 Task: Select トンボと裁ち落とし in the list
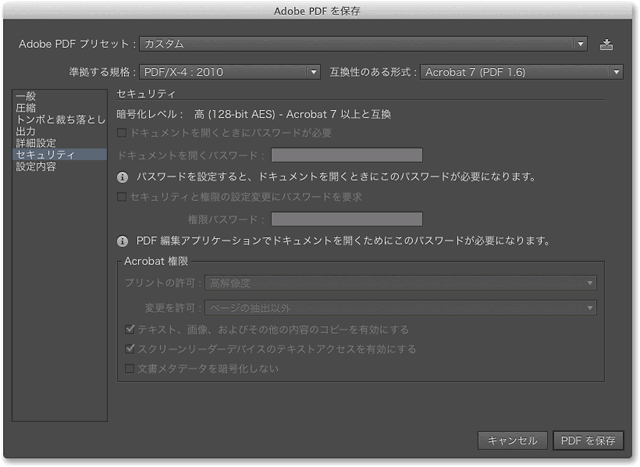tap(60, 120)
